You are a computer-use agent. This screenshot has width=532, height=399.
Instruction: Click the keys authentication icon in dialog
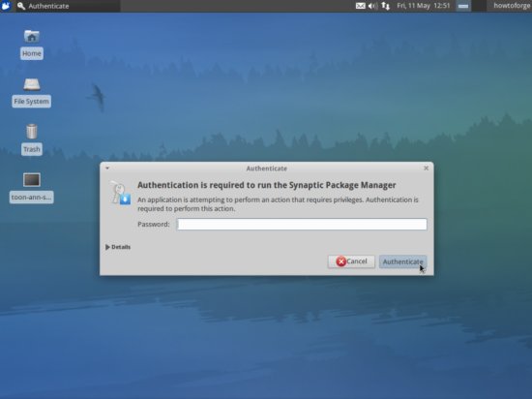tap(120, 192)
